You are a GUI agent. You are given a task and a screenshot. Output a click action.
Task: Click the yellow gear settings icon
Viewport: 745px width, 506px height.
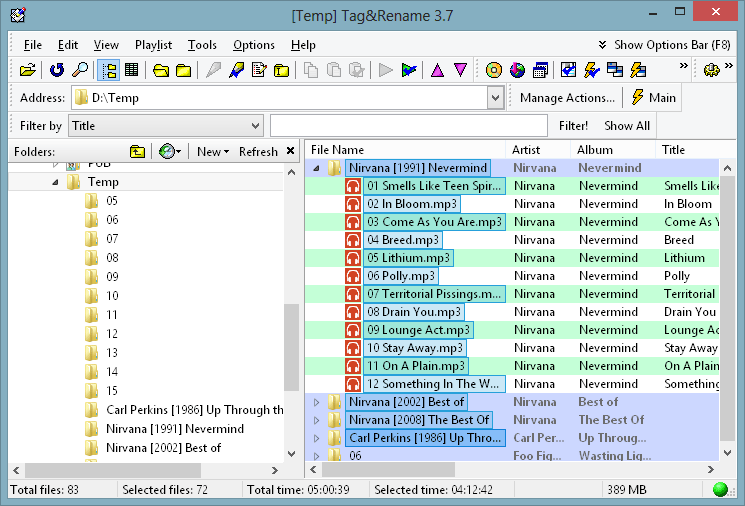point(711,70)
